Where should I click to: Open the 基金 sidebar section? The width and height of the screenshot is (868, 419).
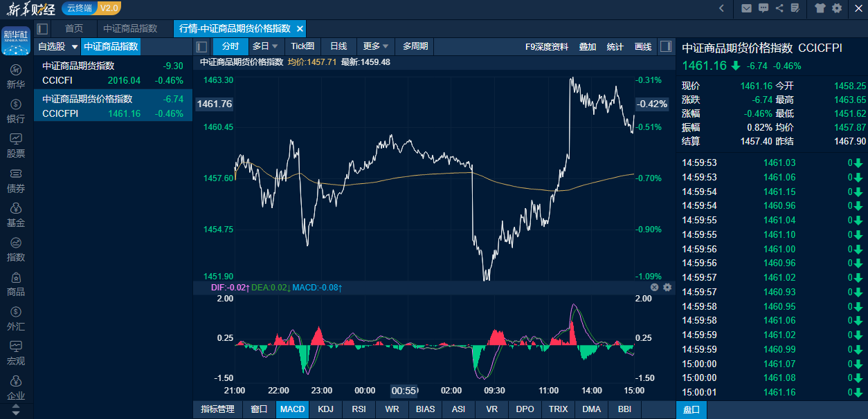point(16,214)
